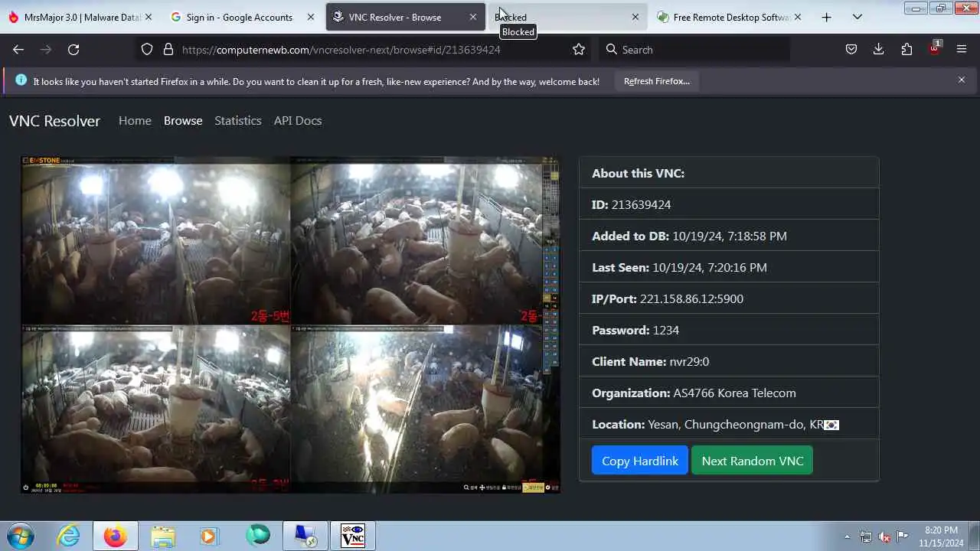Viewport: 980px width, 551px height.
Task: Open the uBlock Origin shield icon
Action: point(934,48)
